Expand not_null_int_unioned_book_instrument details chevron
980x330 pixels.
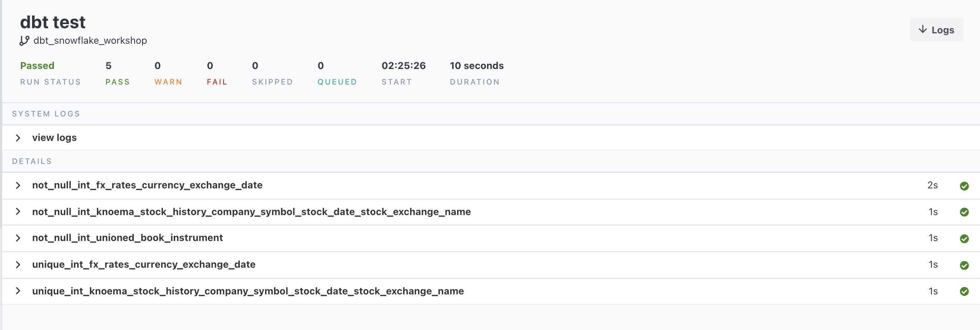tap(18, 238)
